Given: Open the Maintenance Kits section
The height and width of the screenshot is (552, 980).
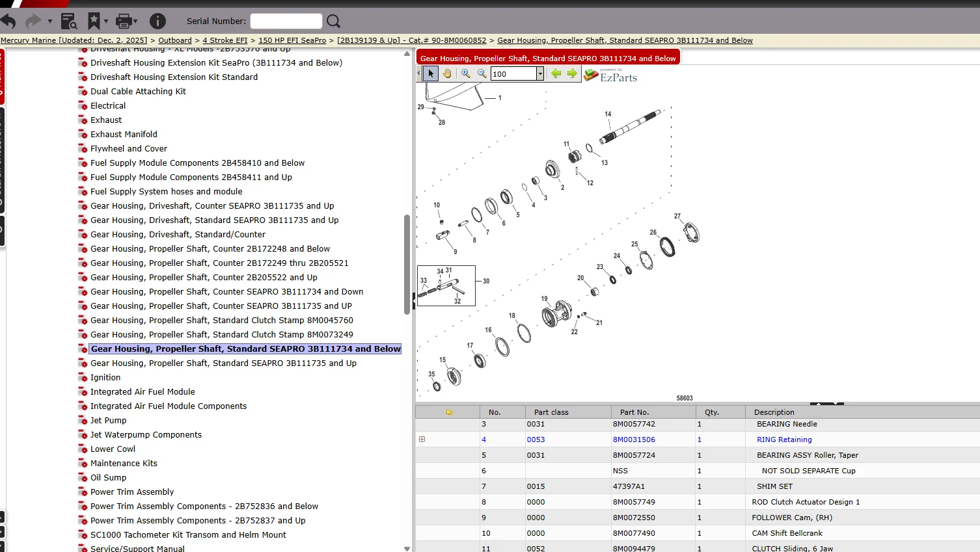Looking at the screenshot, I should pyautogui.click(x=124, y=463).
